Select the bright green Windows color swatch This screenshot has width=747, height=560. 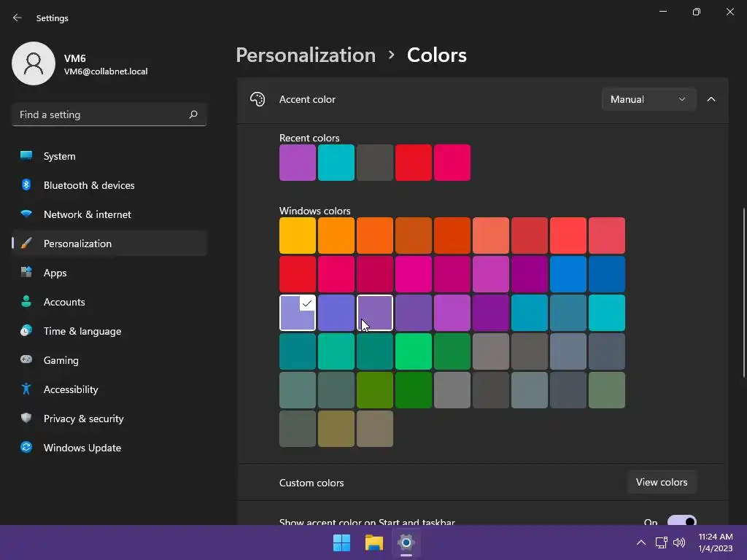pos(413,351)
